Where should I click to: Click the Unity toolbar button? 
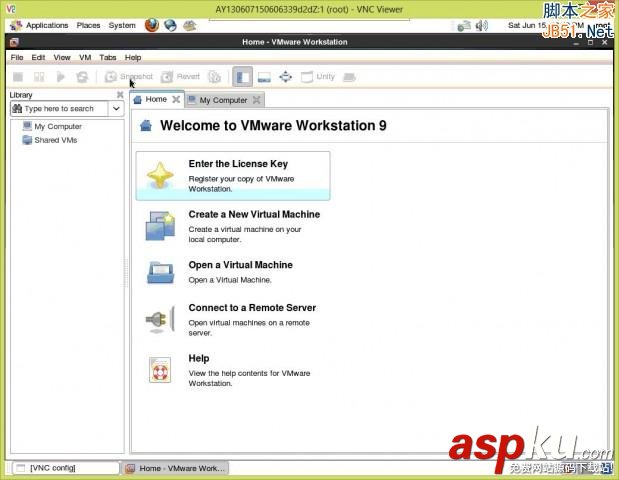tap(318, 77)
